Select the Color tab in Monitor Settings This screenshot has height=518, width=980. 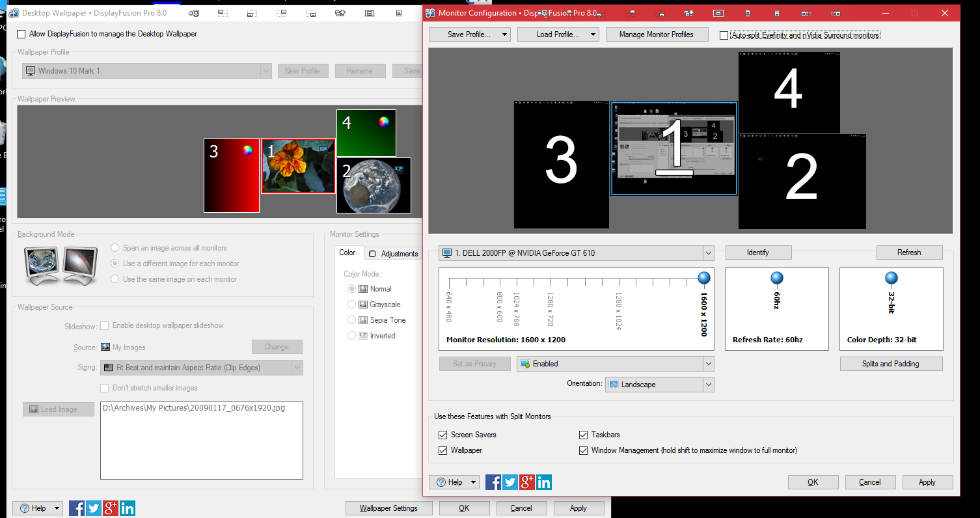347,253
